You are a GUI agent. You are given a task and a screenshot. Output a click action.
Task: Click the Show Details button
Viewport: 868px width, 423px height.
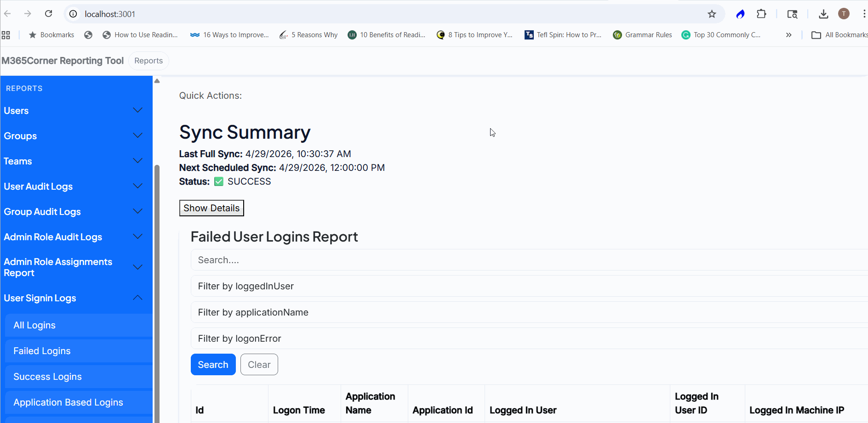[211, 208]
